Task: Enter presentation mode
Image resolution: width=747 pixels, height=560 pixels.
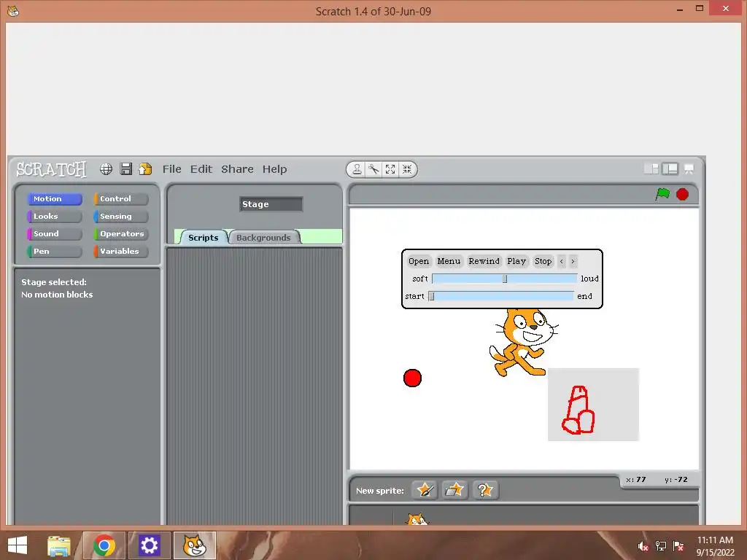Action: [x=689, y=168]
